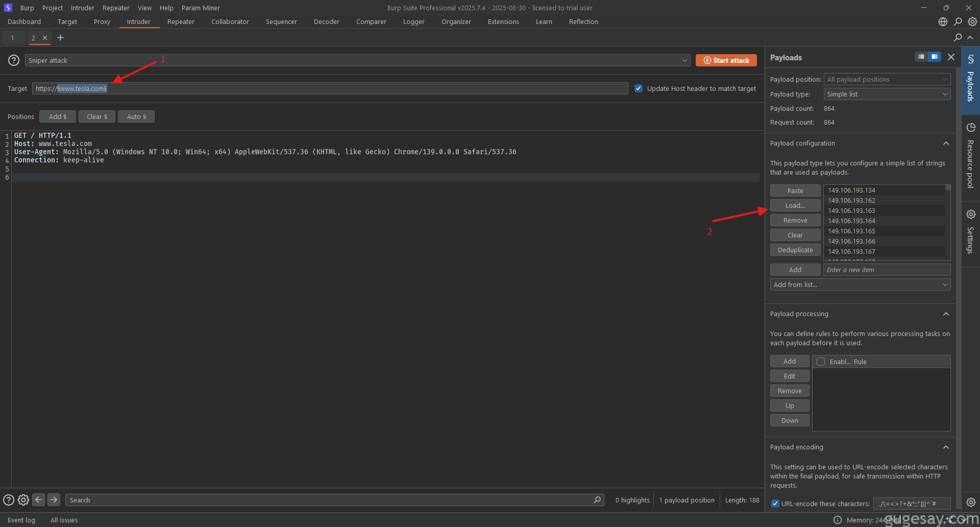Collapse Payload configuration section
Image resolution: width=980 pixels, height=527 pixels.
click(x=946, y=143)
